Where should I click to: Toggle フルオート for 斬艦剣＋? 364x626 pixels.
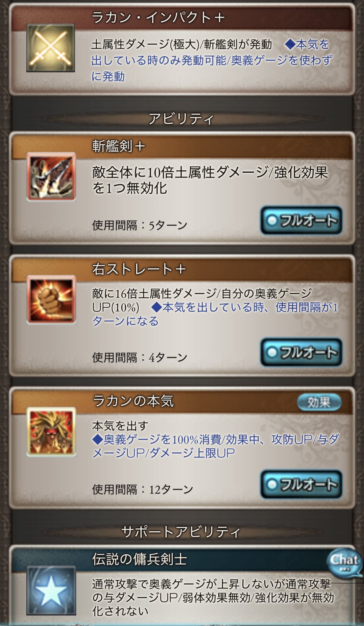301,220
